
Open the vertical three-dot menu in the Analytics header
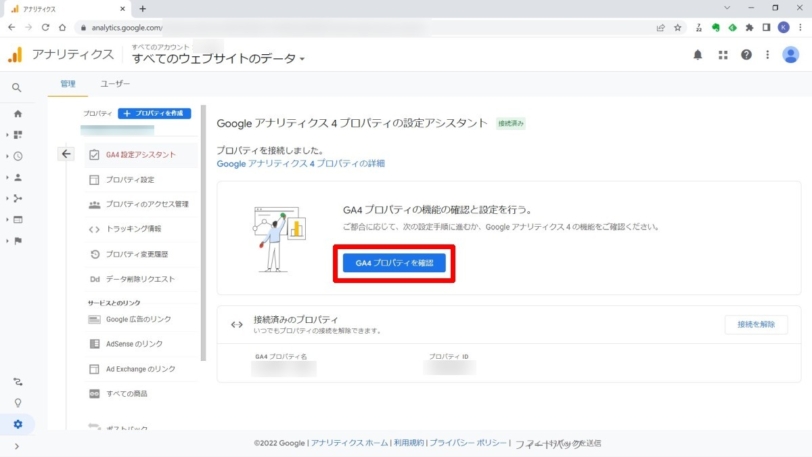click(767, 55)
